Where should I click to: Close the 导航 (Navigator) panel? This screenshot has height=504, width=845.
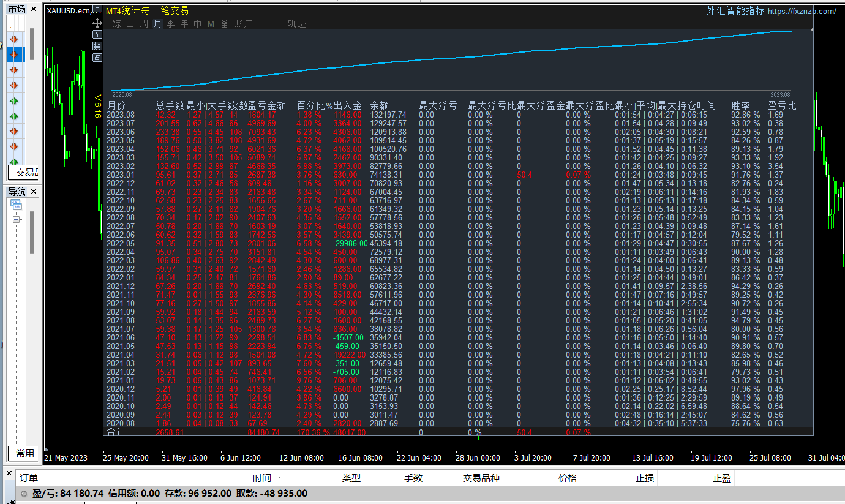point(34,192)
